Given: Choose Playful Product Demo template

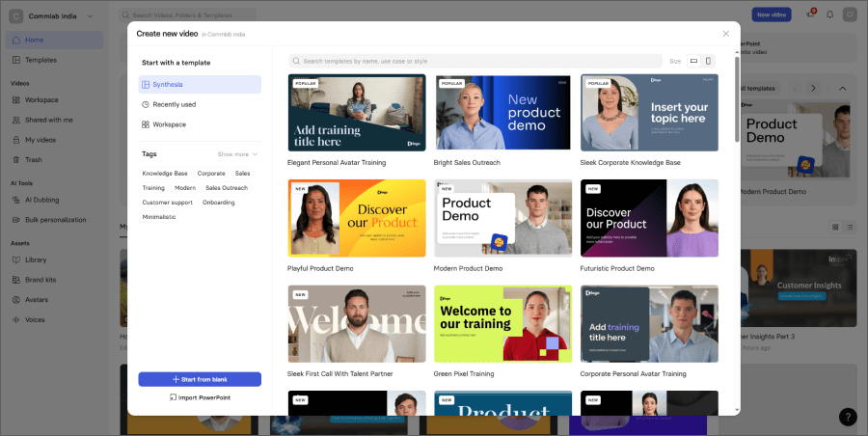Looking at the screenshot, I should tap(357, 218).
